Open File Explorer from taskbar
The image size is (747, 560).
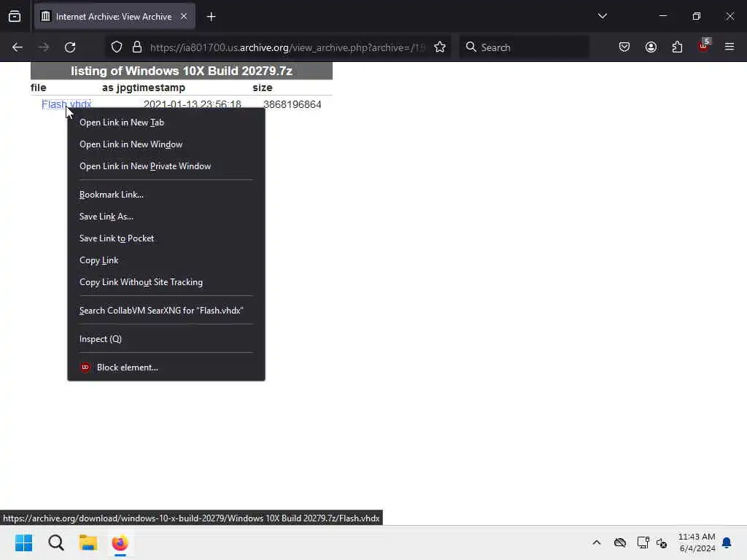click(x=88, y=542)
